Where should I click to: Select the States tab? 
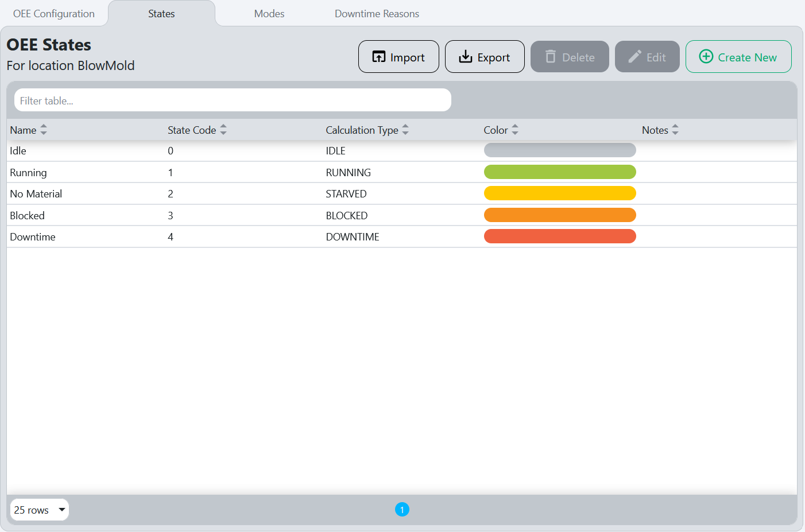tap(161, 13)
